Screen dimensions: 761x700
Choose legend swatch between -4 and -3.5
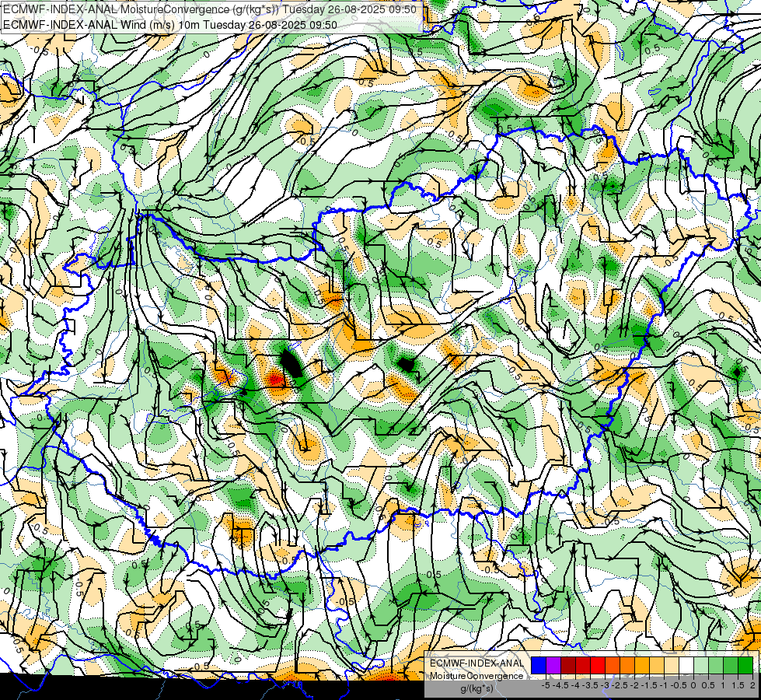pos(583,666)
